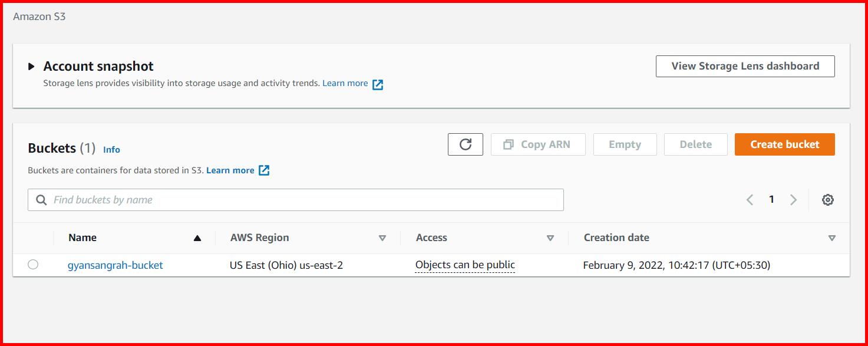Open table preferences gear icon
The width and height of the screenshot is (868, 346).
pyautogui.click(x=828, y=200)
